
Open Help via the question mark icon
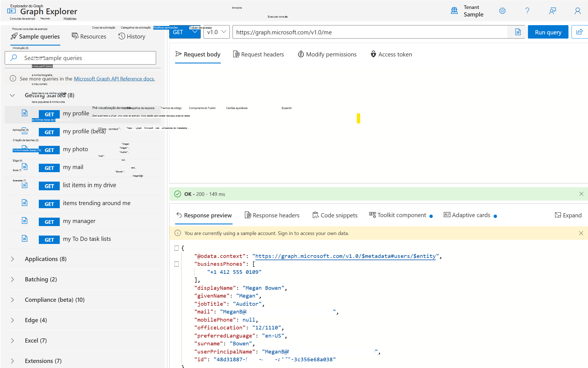pyautogui.click(x=527, y=11)
